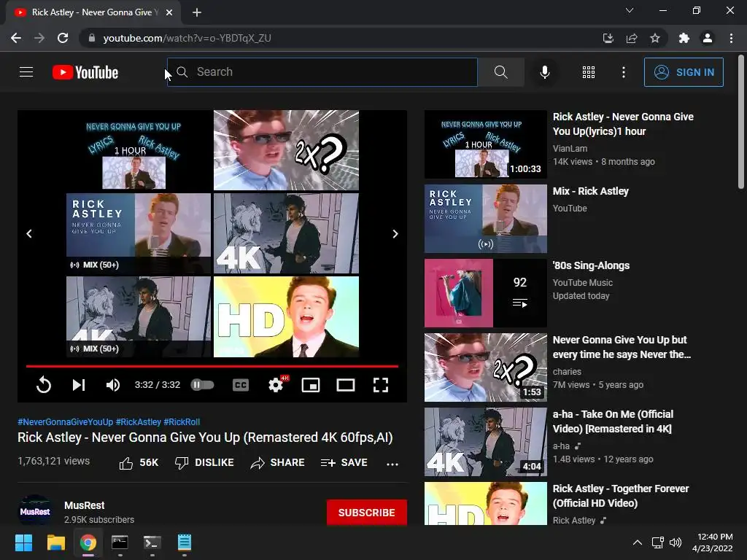
Task: Open the notepad app in taskbar
Action: click(185, 542)
